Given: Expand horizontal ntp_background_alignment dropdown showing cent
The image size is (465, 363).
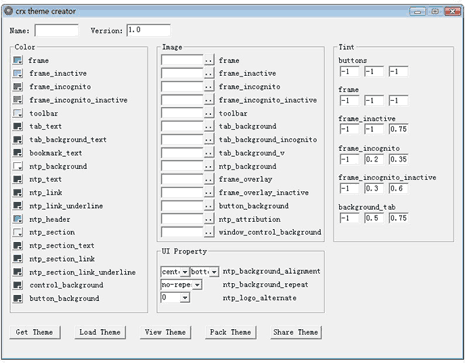Looking at the screenshot, I should tap(185, 272).
